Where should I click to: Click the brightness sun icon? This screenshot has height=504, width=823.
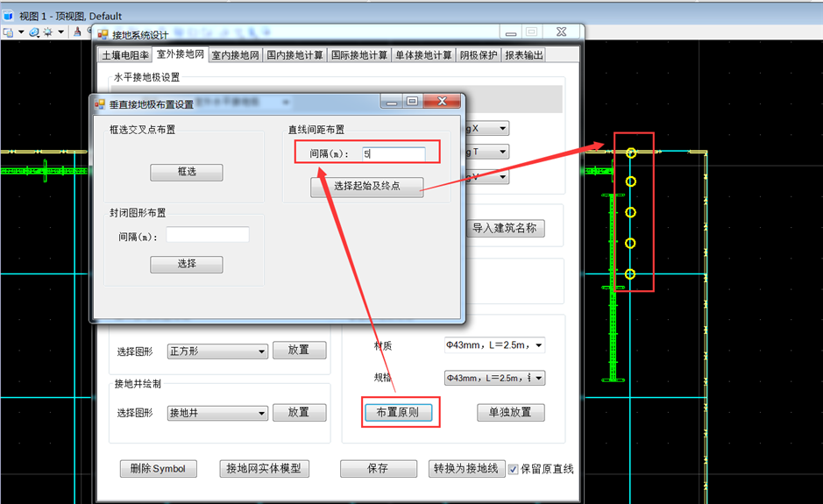pos(47,32)
